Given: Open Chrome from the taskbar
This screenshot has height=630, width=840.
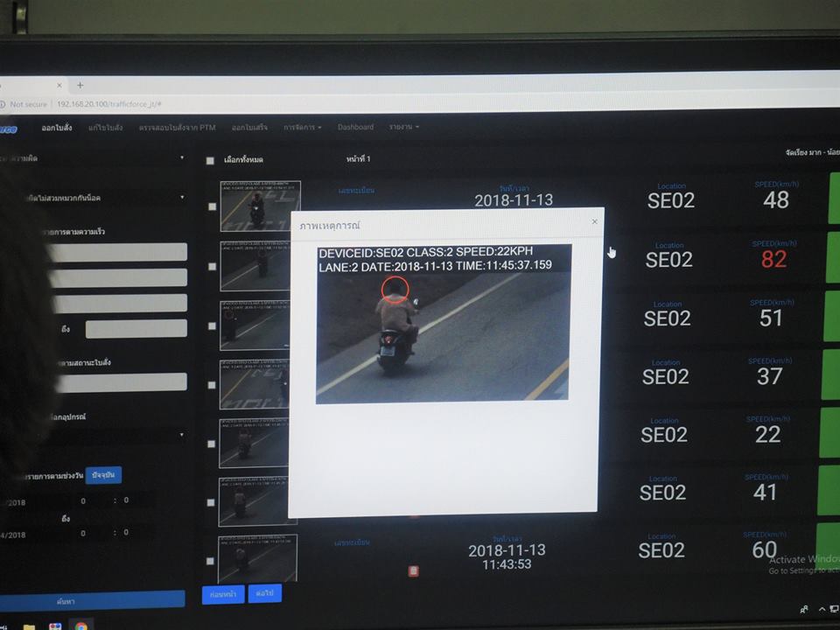Looking at the screenshot, I should pos(80,626).
